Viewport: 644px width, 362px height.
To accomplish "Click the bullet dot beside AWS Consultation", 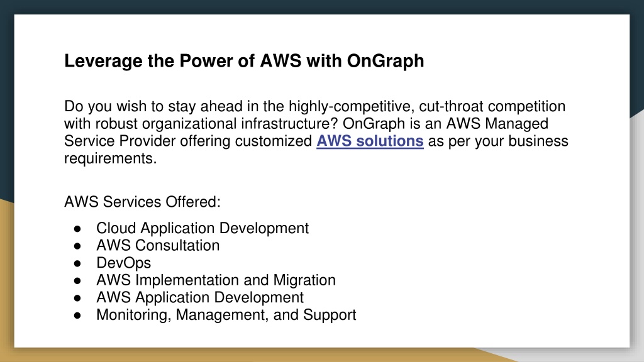I will (x=77, y=246).
